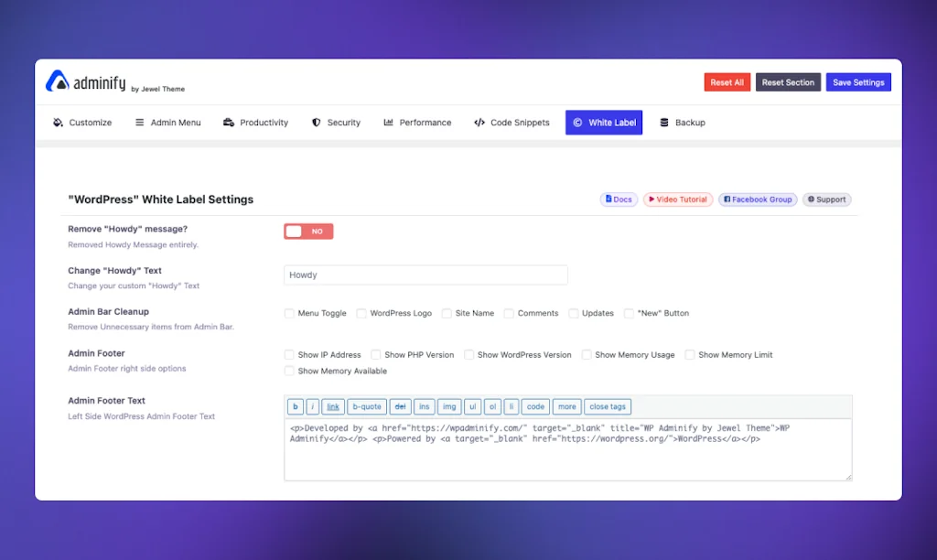Start an unordered list with ul button
937x560 pixels.
(472, 406)
